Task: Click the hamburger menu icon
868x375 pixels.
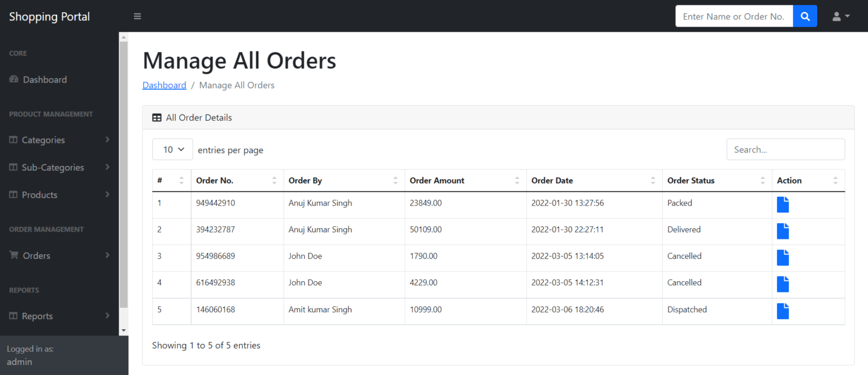Action: 137,16
